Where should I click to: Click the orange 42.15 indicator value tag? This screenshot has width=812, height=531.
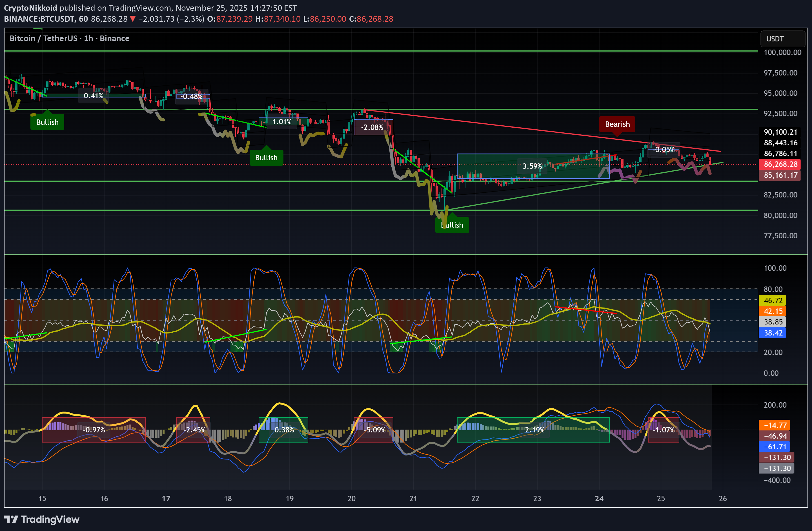(x=773, y=311)
